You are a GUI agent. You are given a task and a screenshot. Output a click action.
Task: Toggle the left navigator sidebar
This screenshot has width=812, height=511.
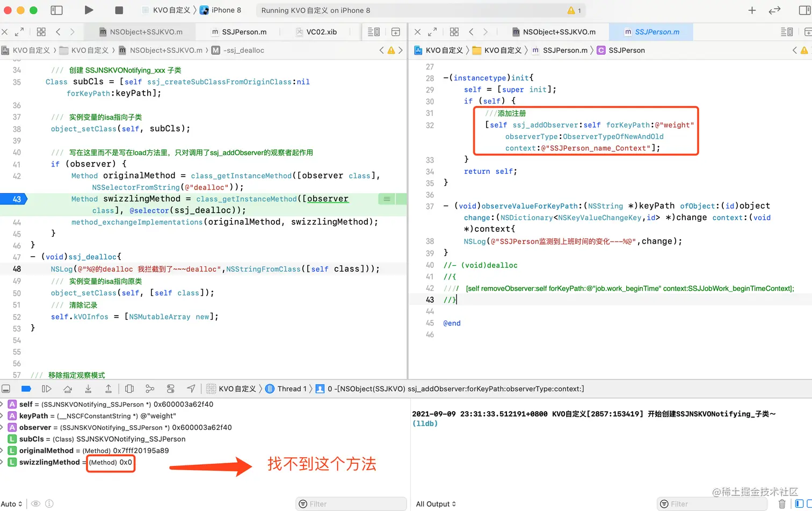[x=56, y=10]
